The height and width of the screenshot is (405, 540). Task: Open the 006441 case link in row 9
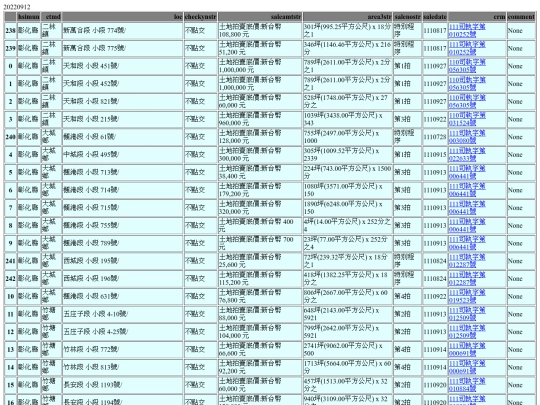pyautogui.click(x=467, y=243)
